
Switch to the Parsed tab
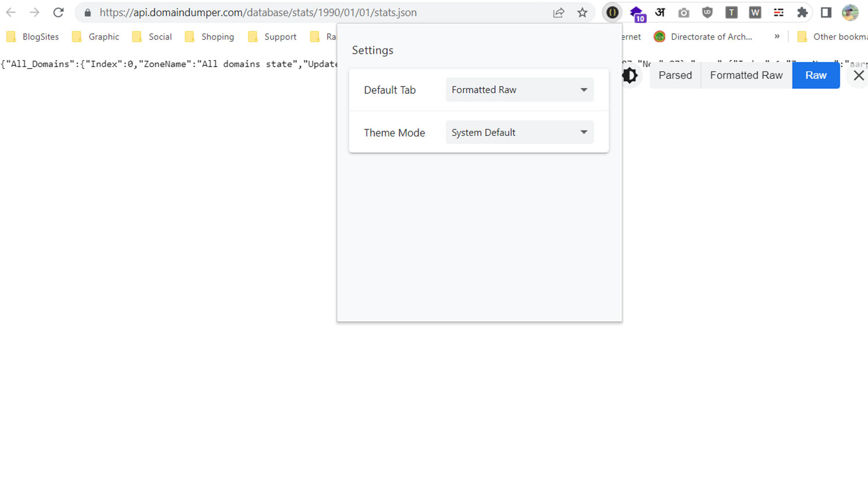675,75
